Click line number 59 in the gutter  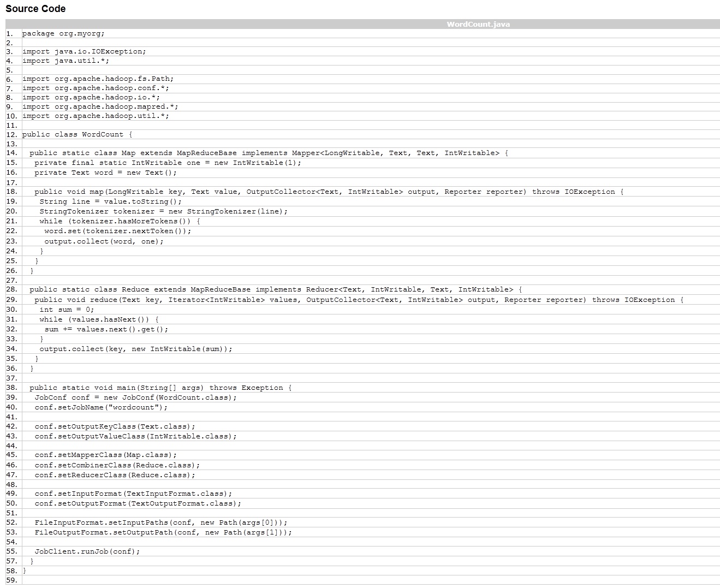(x=11, y=580)
